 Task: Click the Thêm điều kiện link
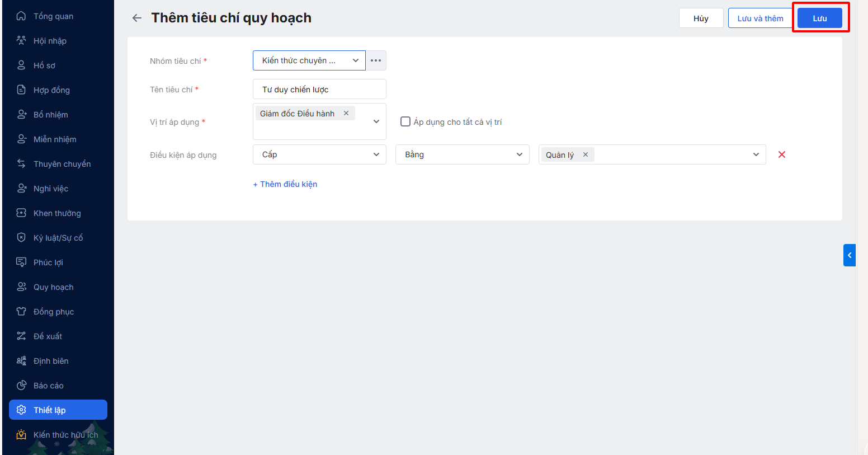pos(285,184)
